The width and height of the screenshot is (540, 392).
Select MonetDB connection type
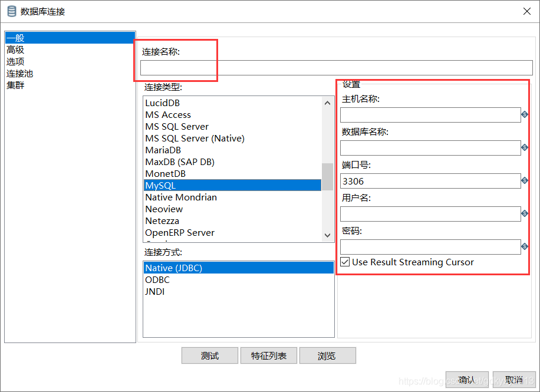coord(233,174)
